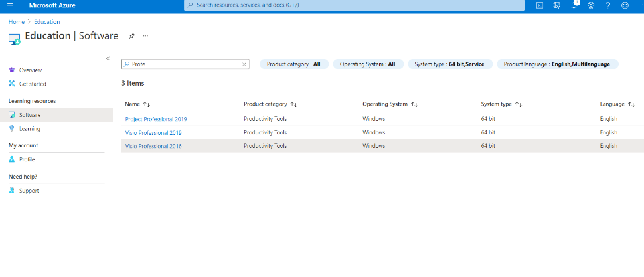
Task: Open Project Professional 2019 link
Action: tap(155, 119)
